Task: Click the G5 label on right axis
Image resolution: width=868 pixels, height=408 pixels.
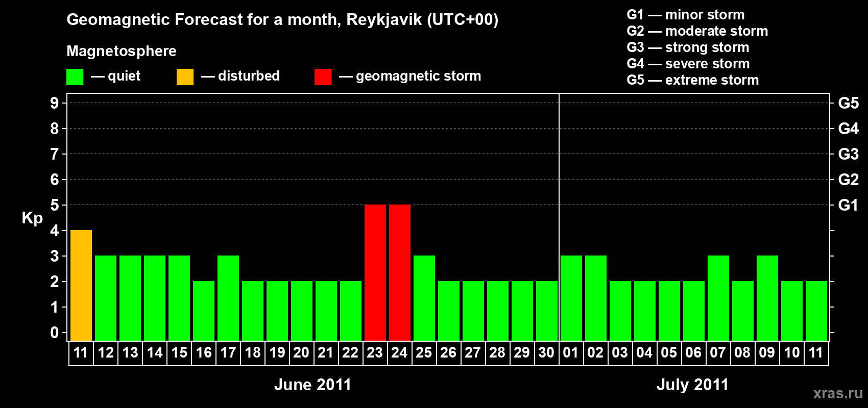Action: [849, 104]
